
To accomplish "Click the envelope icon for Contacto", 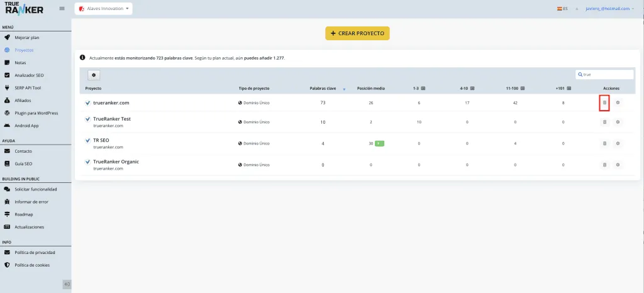I will pyautogui.click(x=7, y=151).
